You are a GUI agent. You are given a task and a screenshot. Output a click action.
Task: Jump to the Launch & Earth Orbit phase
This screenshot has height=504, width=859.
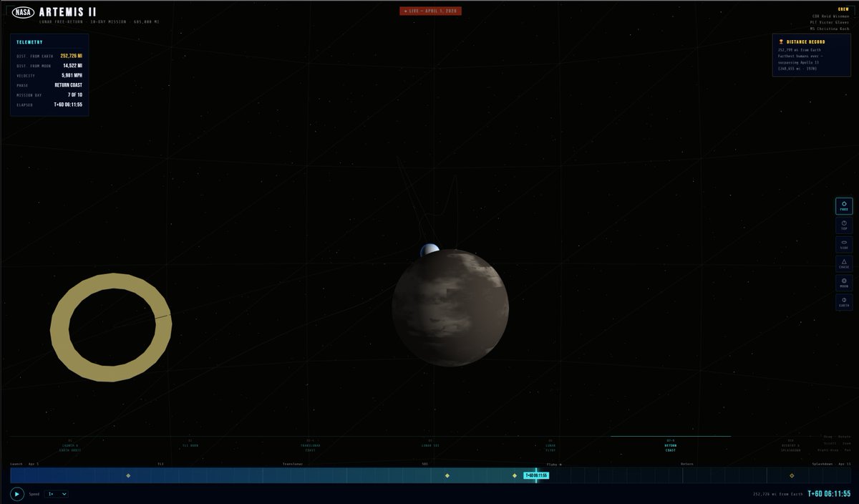click(x=70, y=445)
